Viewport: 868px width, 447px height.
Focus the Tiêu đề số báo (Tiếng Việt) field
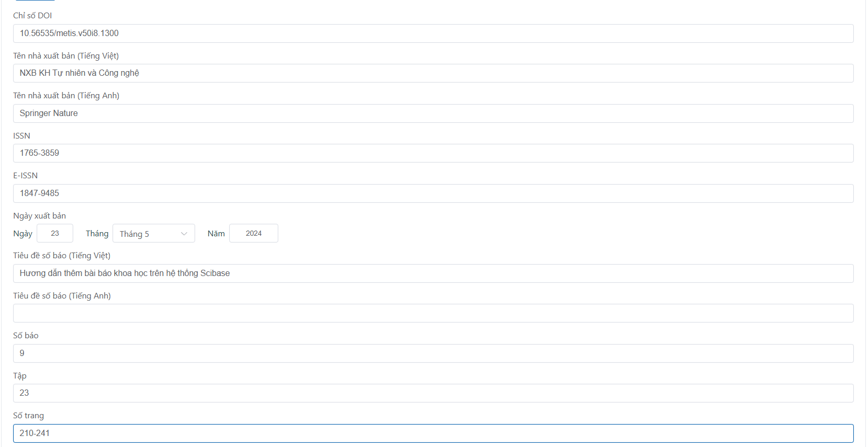(433, 273)
